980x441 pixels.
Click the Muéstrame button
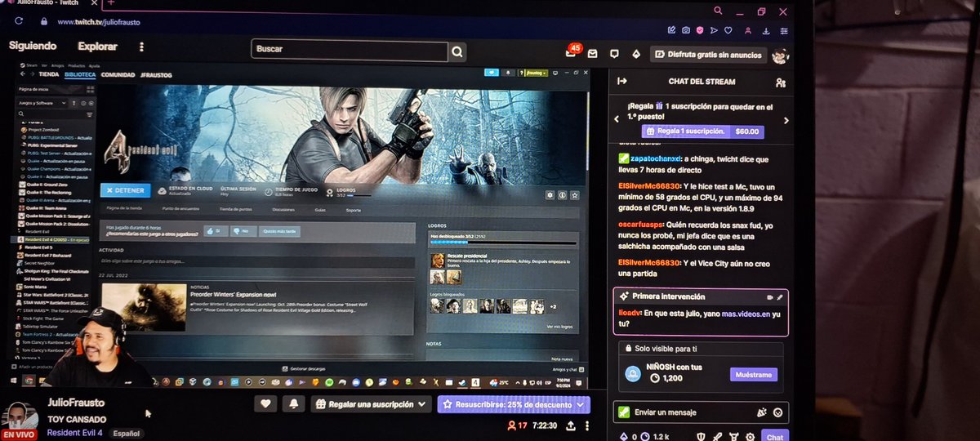pyautogui.click(x=753, y=374)
